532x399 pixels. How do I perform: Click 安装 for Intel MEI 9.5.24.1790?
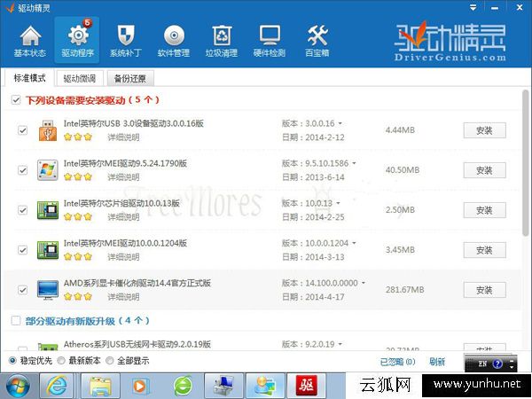click(484, 170)
